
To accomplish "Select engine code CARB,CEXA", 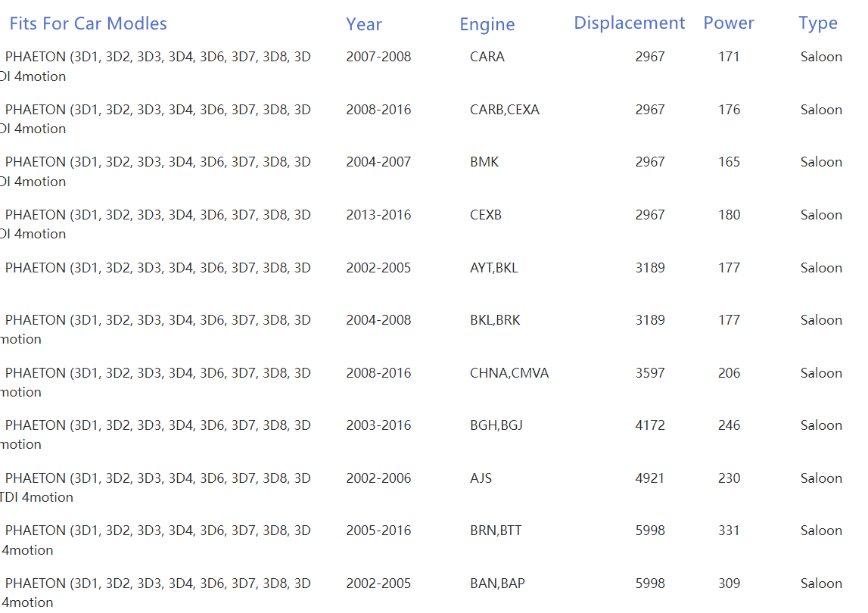I will 504,110.
